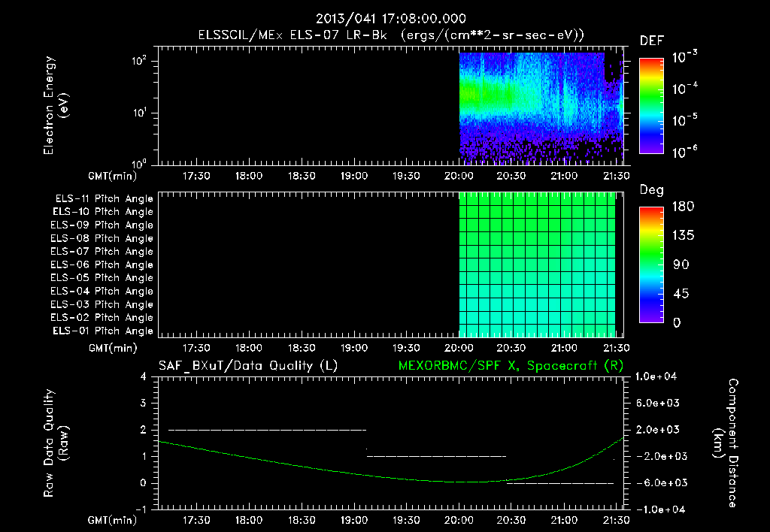Click the -1 tick on Raw Data Quality axis

pos(141,510)
